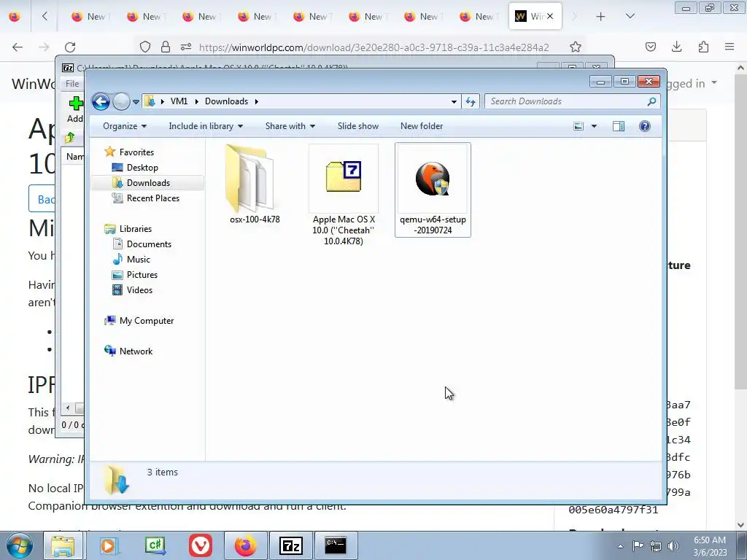Select My Computer in navigation pane
Viewport: 747px width, 560px height.
pyautogui.click(x=146, y=321)
